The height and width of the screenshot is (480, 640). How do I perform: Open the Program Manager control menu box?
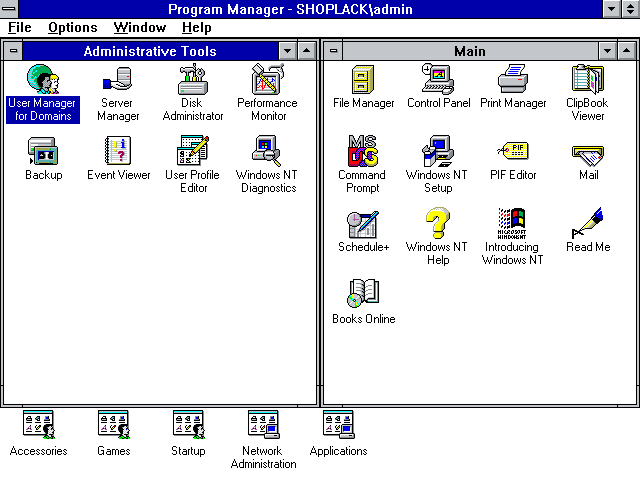[9, 9]
